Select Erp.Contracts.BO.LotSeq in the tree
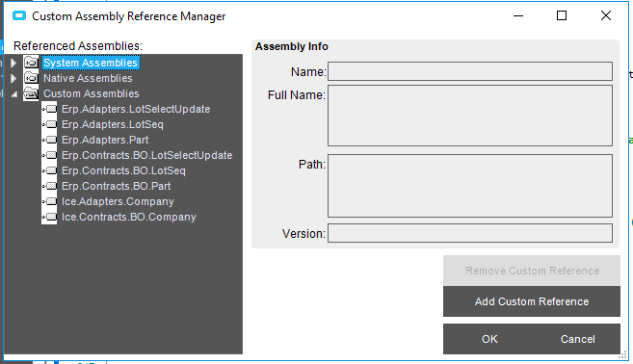 point(123,170)
